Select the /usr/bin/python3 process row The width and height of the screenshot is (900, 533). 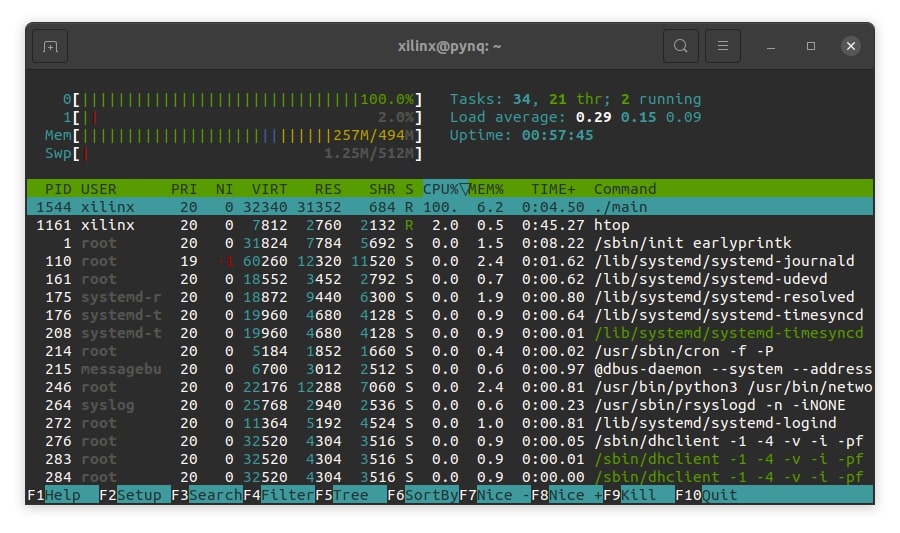click(x=450, y=387)
